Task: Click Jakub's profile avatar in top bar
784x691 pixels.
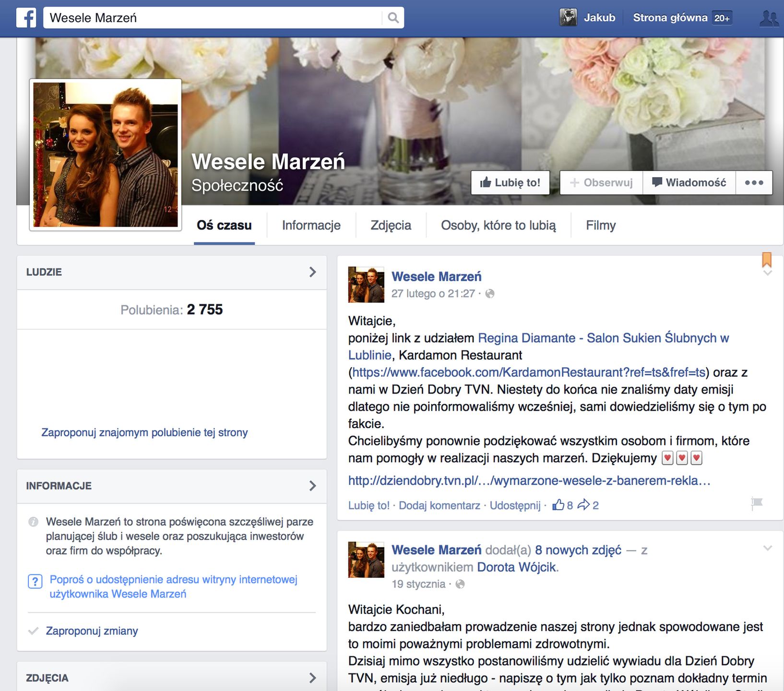Action: (568, 18)
